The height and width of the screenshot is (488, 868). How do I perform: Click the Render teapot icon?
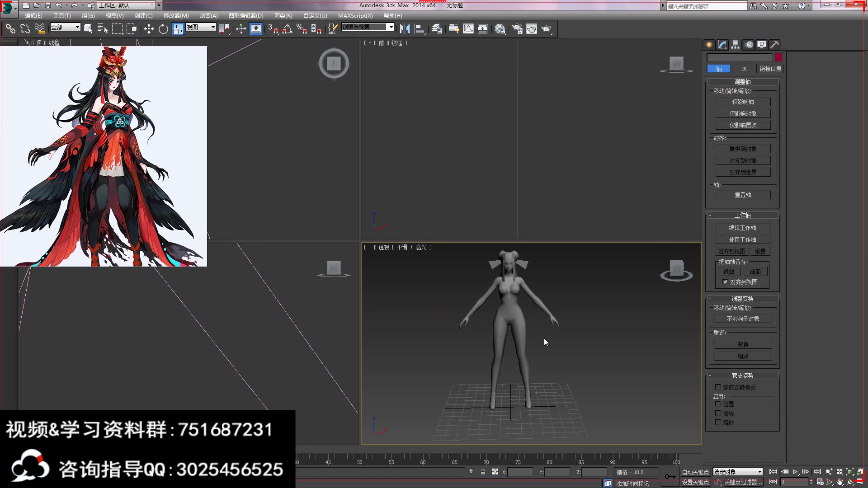coord(547,29)
